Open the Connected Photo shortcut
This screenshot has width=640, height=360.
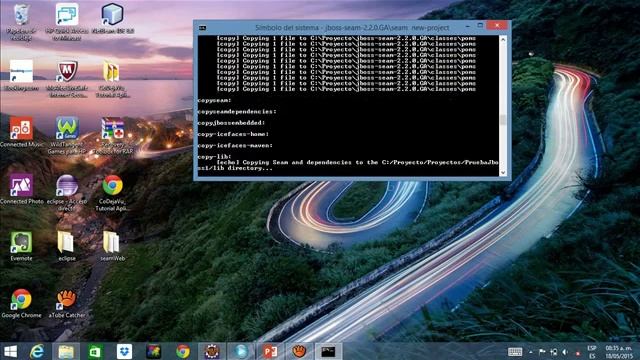pos(21,189)
